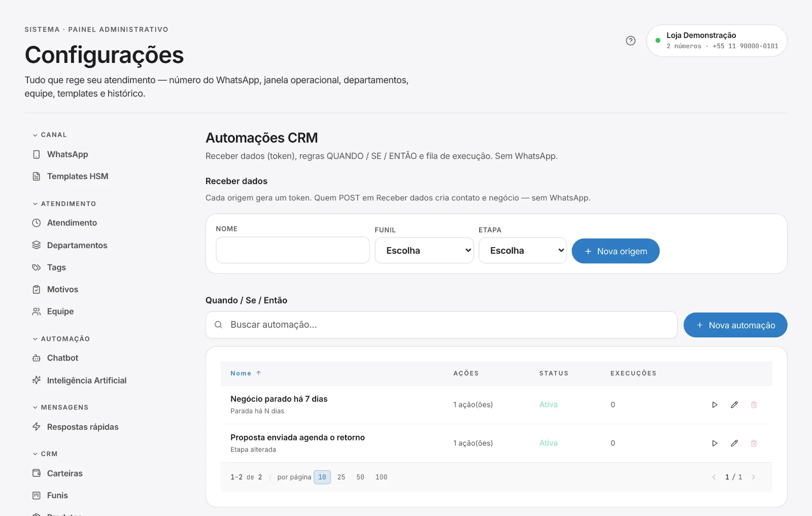Click the Respostas rápidas lightning icon
This screenshot has width=812, height=516.
coord(37,427)
